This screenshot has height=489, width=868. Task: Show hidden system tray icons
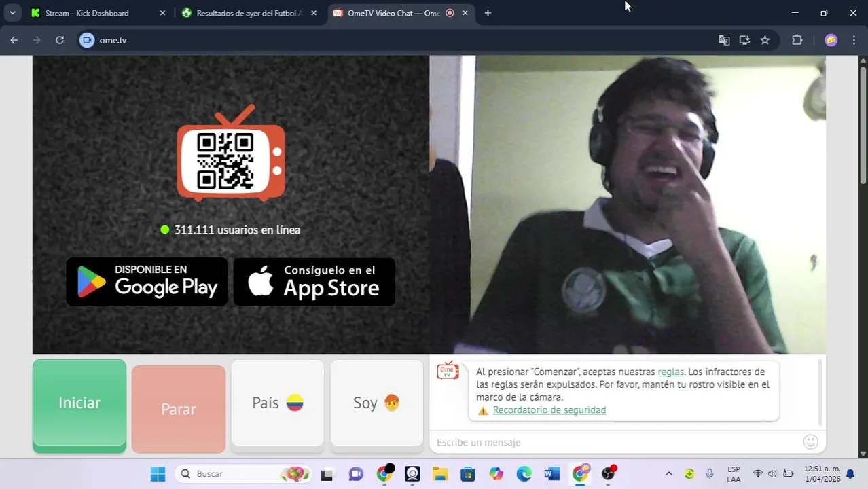(669, 474)
